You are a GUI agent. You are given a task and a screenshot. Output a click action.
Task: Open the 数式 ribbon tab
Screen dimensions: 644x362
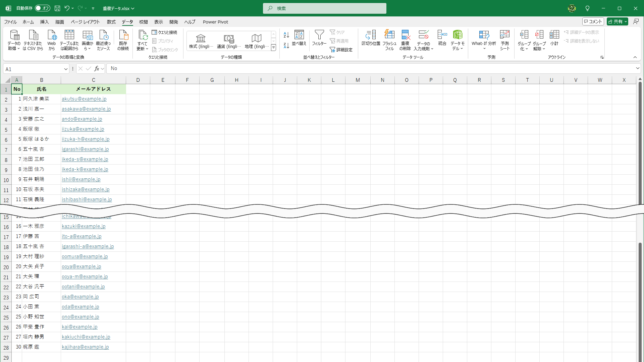(x=111, y=22)
